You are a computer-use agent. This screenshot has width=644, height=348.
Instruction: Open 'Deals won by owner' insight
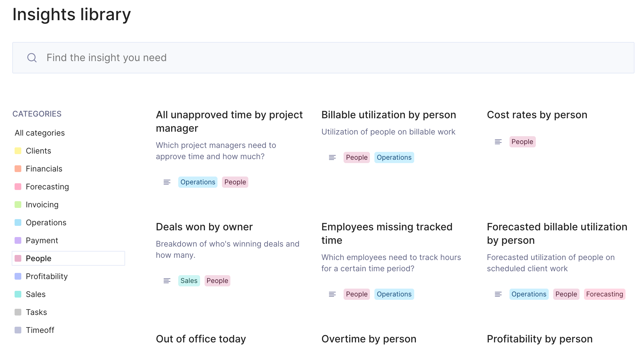204,227
